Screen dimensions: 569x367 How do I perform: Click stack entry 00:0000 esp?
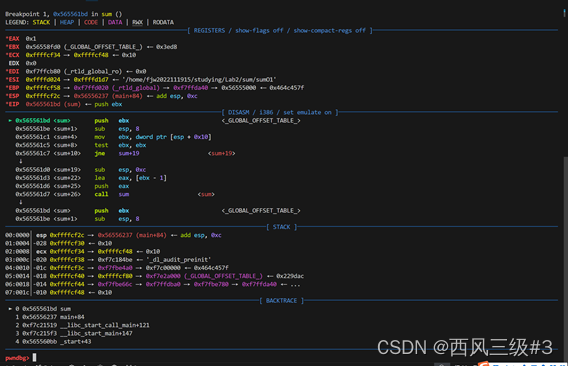tap(113, 235)
